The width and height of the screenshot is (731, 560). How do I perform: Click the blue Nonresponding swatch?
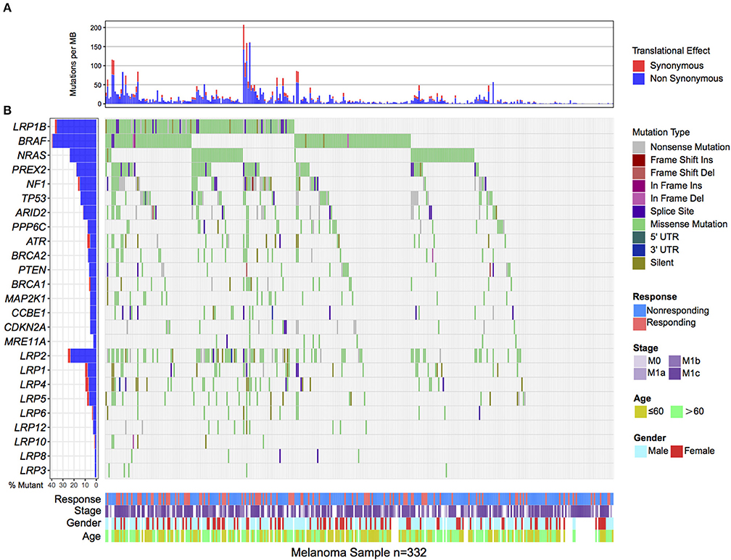640,310
